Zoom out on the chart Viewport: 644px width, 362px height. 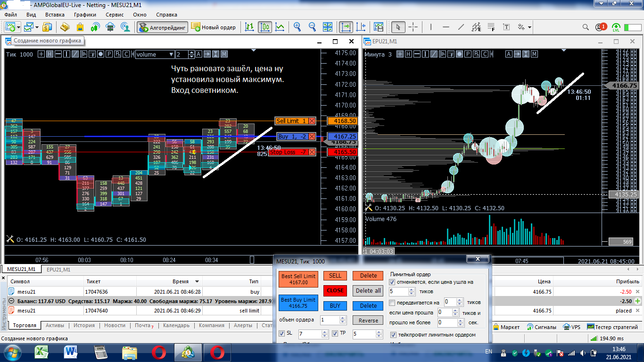(x=312, y=27)
